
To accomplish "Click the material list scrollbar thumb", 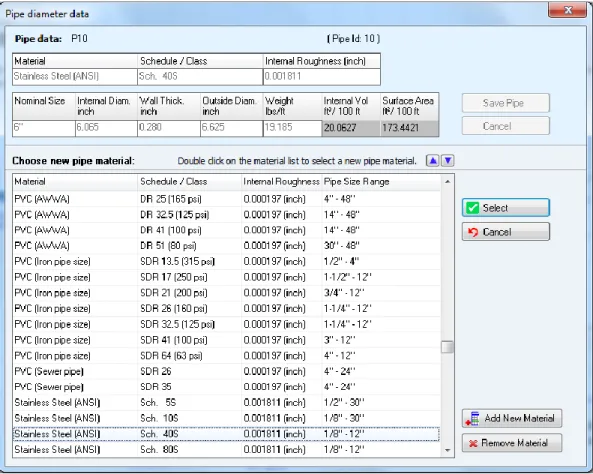I will click(x=447, y=347).
